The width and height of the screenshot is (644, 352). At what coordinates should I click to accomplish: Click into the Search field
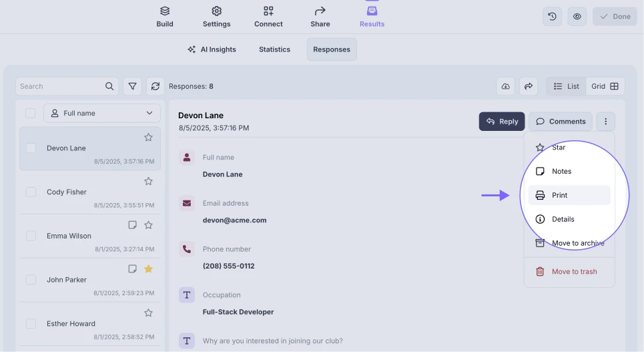point(60,86)
